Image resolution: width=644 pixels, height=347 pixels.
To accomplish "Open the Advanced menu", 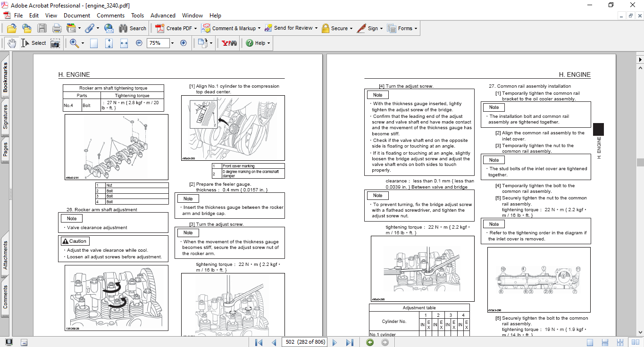I will click(163, 16).
